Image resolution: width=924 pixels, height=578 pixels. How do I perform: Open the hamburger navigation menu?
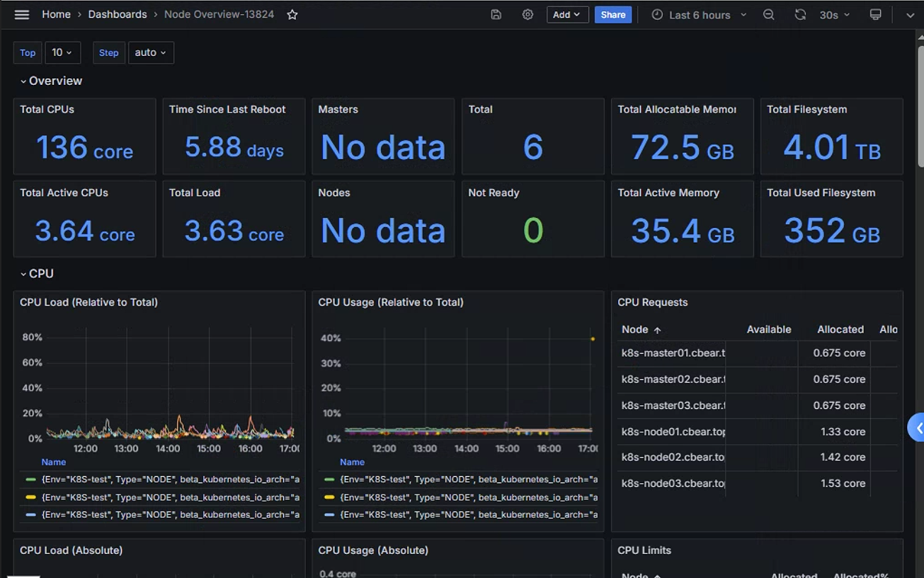pos(22,14)
